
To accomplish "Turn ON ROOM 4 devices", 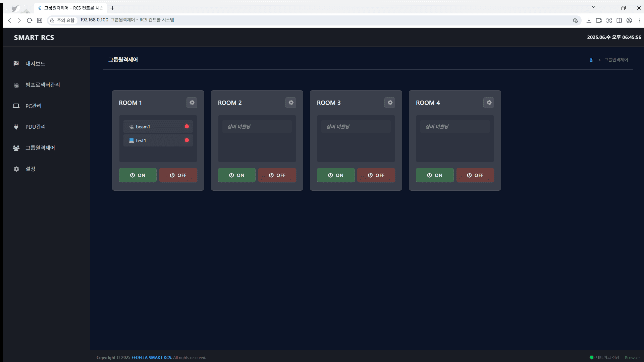I will (435, 175).
